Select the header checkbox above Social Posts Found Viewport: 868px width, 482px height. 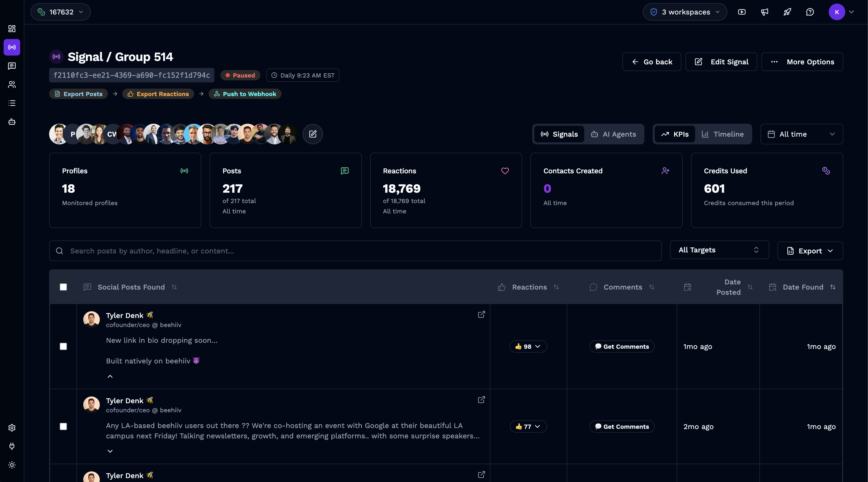[x=63, y=287]
